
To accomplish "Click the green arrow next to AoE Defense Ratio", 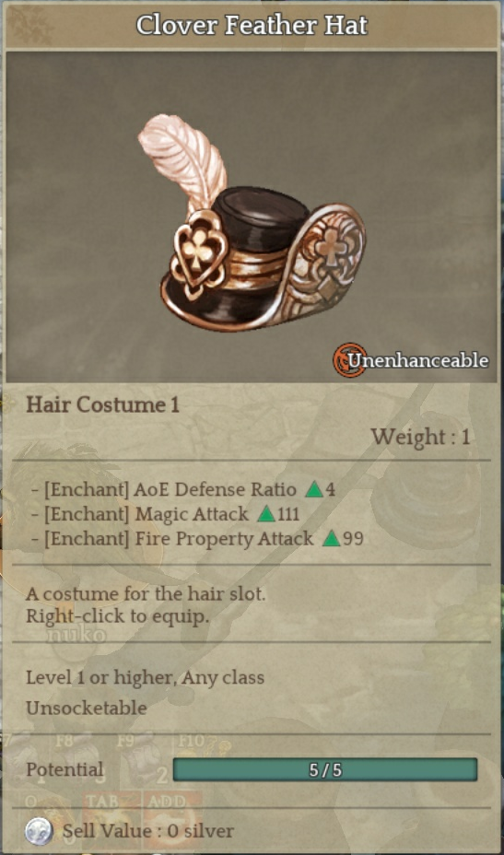I will tap(314, 489).
